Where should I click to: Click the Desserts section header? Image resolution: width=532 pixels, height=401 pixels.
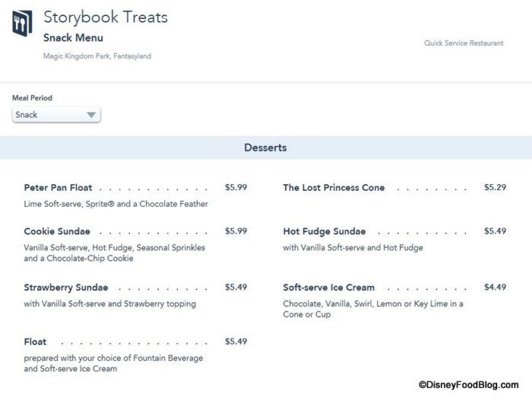click(x=265, y=148)
